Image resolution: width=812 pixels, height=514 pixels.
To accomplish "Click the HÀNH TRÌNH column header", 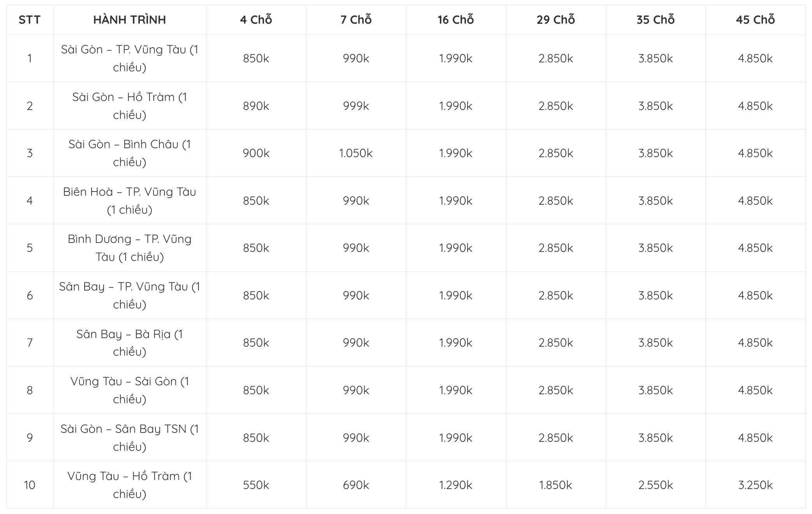I will (129, 20).
